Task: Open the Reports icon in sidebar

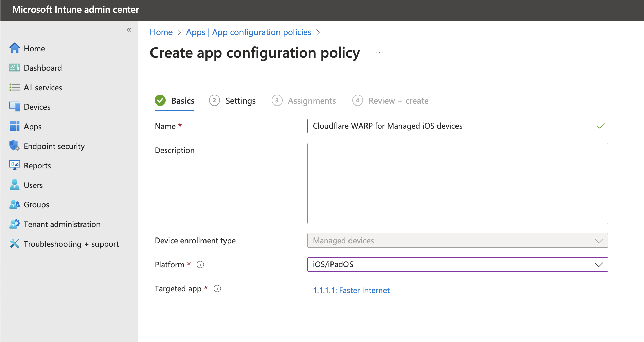Action: 14,165
